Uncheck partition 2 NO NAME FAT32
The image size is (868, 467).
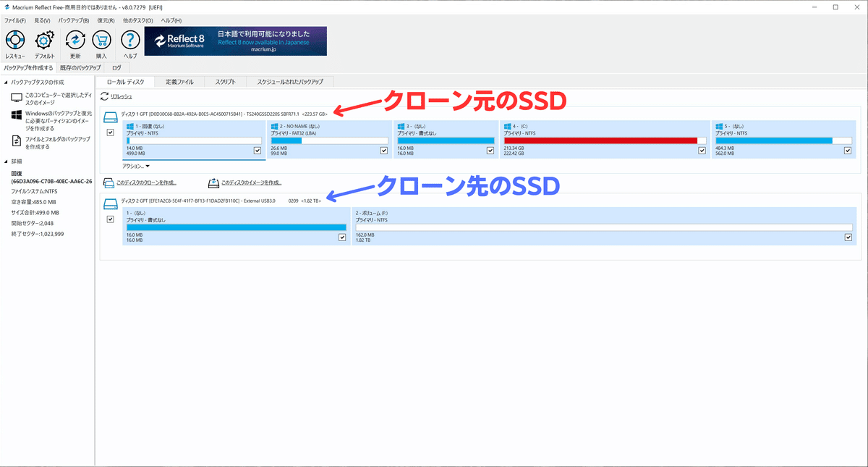383,151
